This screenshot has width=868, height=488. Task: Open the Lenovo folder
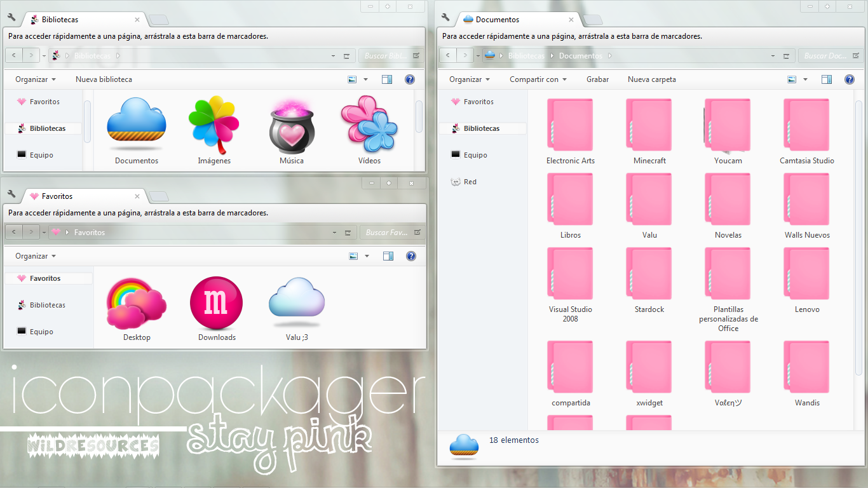[x=806, y=273]
